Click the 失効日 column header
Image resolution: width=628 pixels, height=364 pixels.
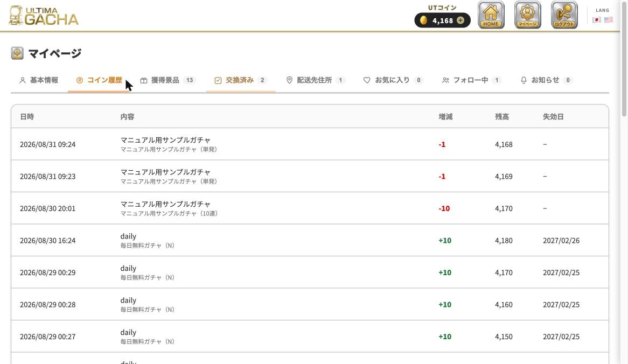[x=553, y=116]
